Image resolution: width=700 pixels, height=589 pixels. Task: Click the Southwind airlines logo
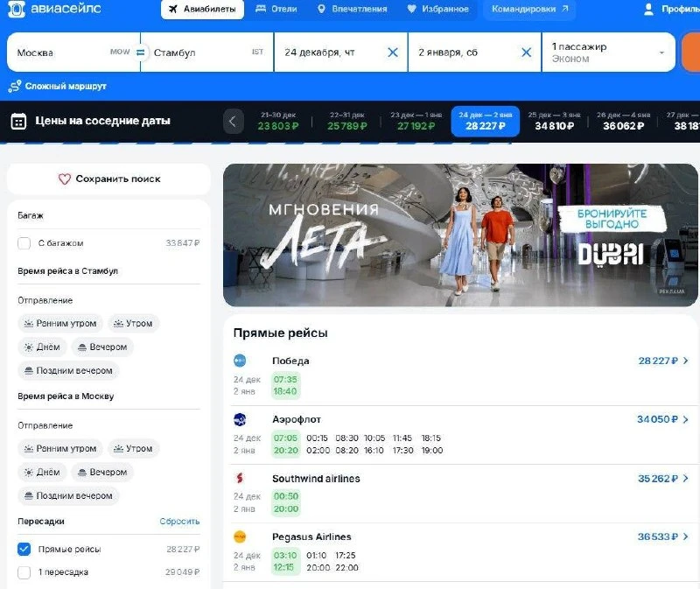point(240,478)
